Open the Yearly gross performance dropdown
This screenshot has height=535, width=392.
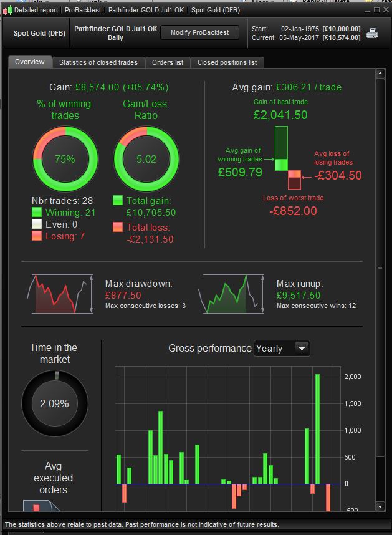(x=282, y=349)
